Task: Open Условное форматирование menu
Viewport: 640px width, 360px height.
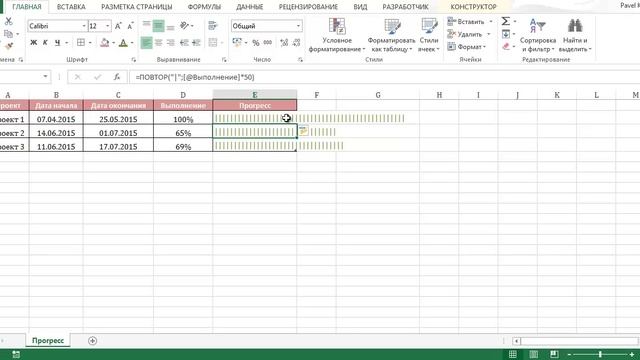Action: (337, 35)
